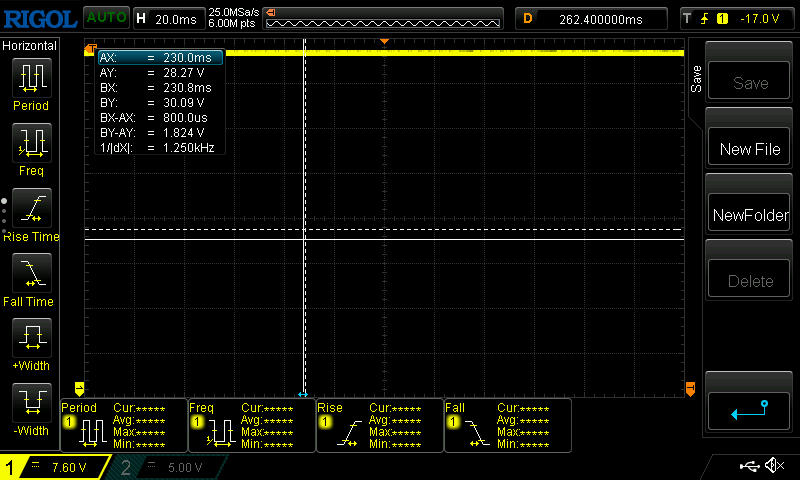
Task: Open trigger level -17.0 V settings
Action: click(x=734, y=18)
